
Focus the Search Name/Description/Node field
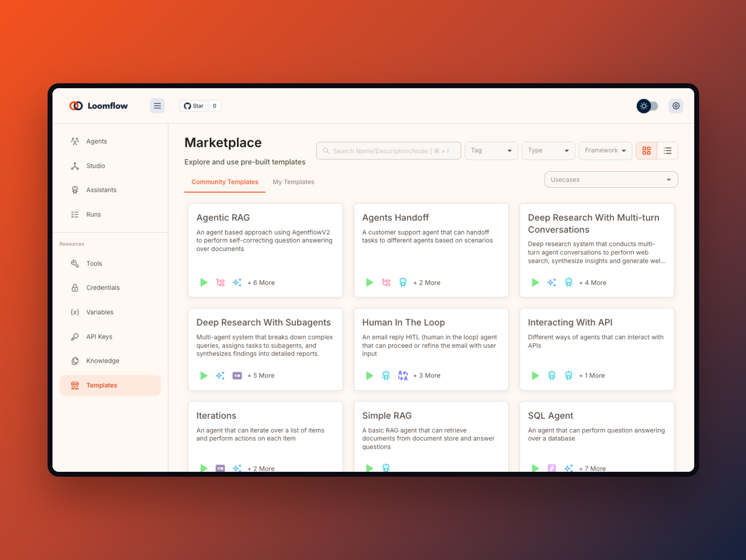(388, 151)
